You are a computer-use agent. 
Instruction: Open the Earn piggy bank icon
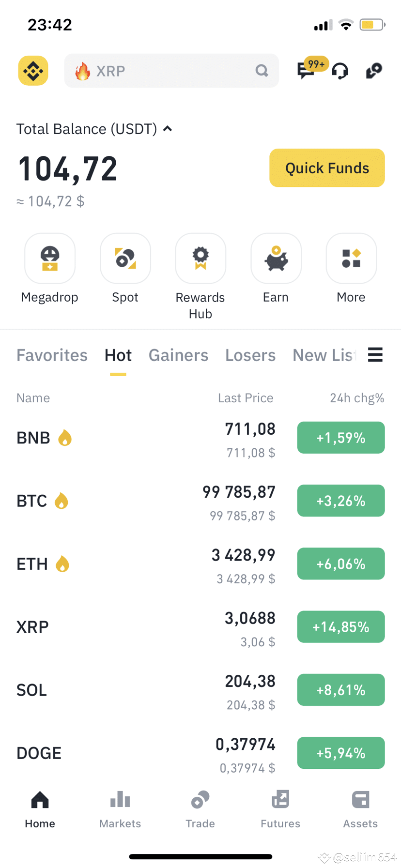pos(276,258)
